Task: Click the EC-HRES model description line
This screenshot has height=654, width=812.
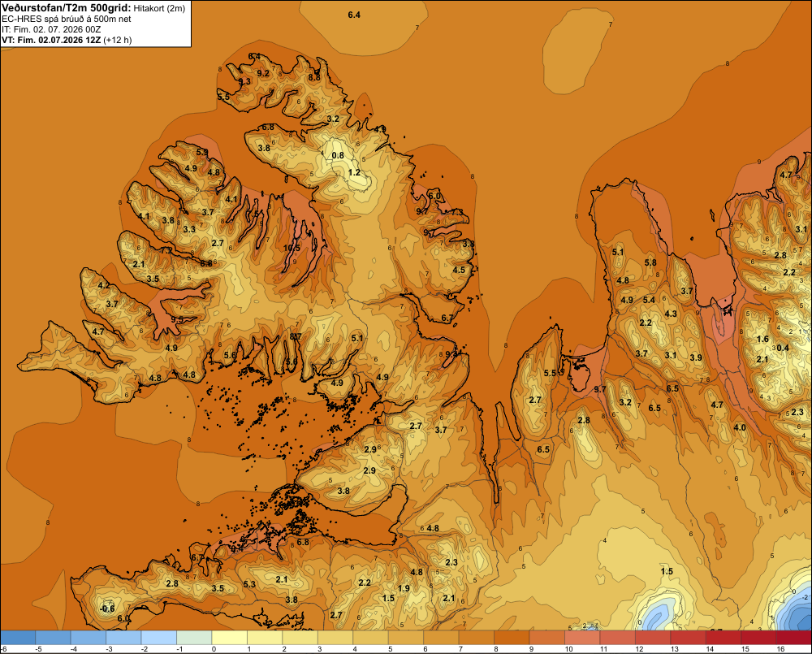Action: [67, 19]
